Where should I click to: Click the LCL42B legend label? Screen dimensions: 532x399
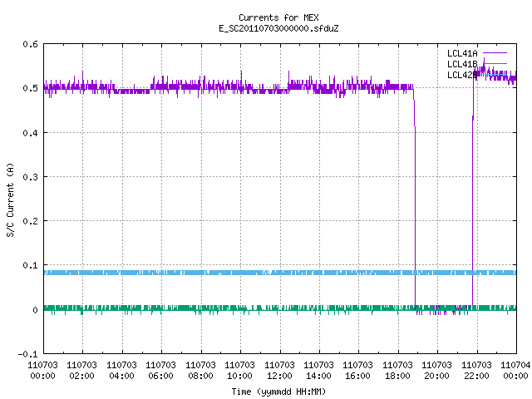pyautogui.click(x=462, y=75)
